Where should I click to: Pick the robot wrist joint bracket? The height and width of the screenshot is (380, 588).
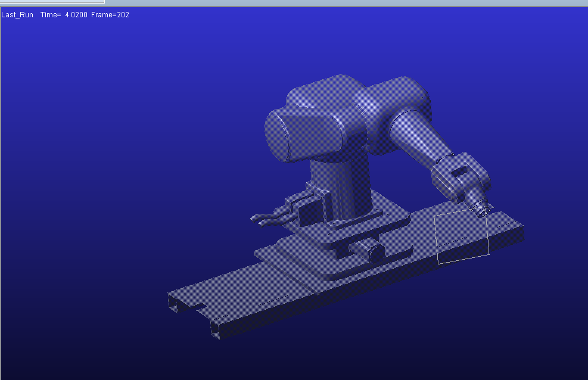[x=461, y=176]
